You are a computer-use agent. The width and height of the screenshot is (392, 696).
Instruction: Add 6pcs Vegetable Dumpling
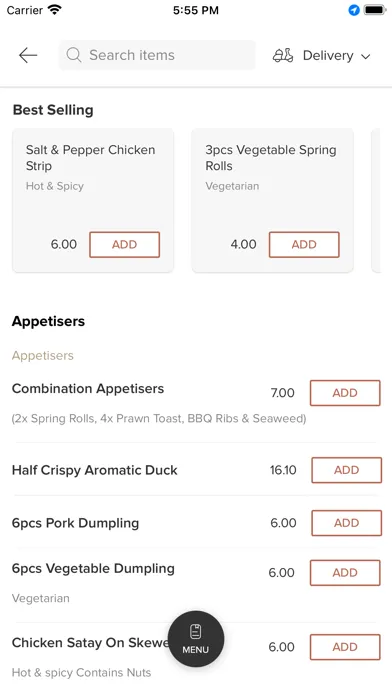(345, 573)
